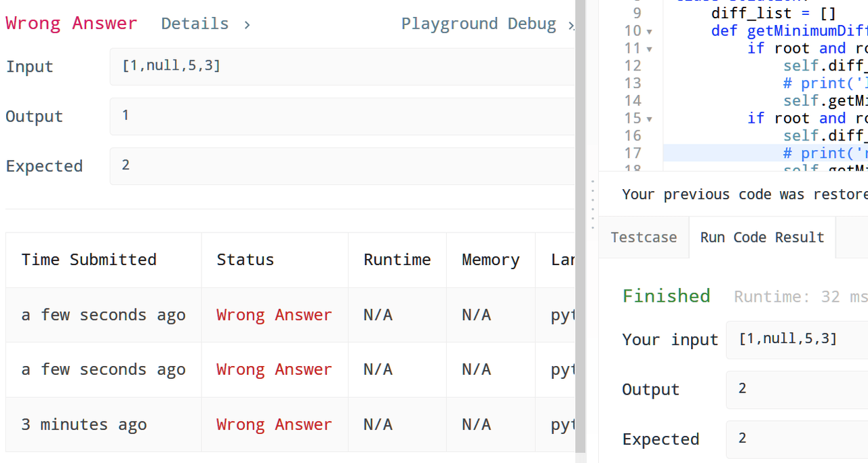This screenshot has width=868, height=463.
Task: Collapse the code fold arrow at line 11
Action: [649, 49]
